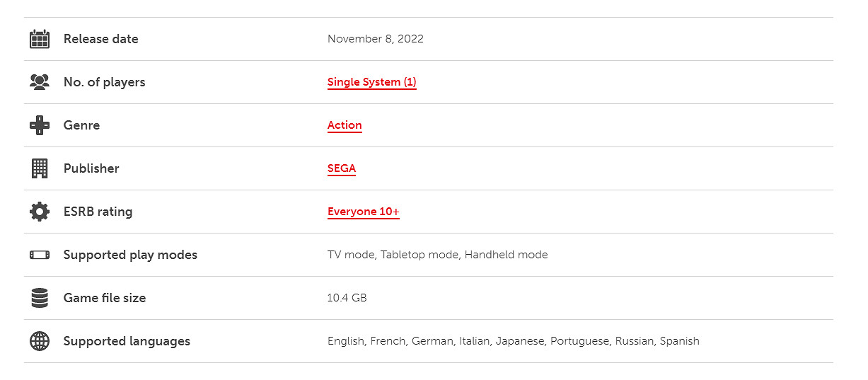Click the Supported languages label

tap(127, 341)
